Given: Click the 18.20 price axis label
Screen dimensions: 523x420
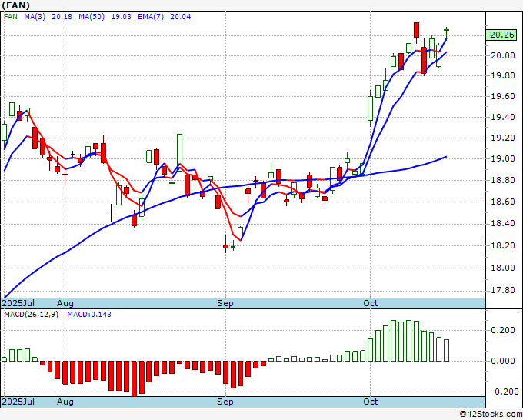Looking at the screenshot, I should click(503, 245).
